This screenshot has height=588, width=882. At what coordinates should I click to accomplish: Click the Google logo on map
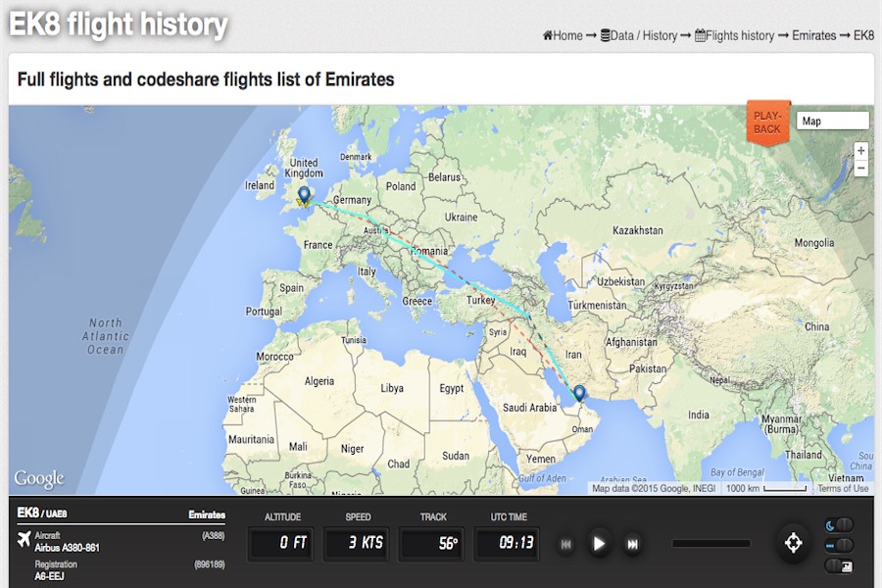(39, 479)
